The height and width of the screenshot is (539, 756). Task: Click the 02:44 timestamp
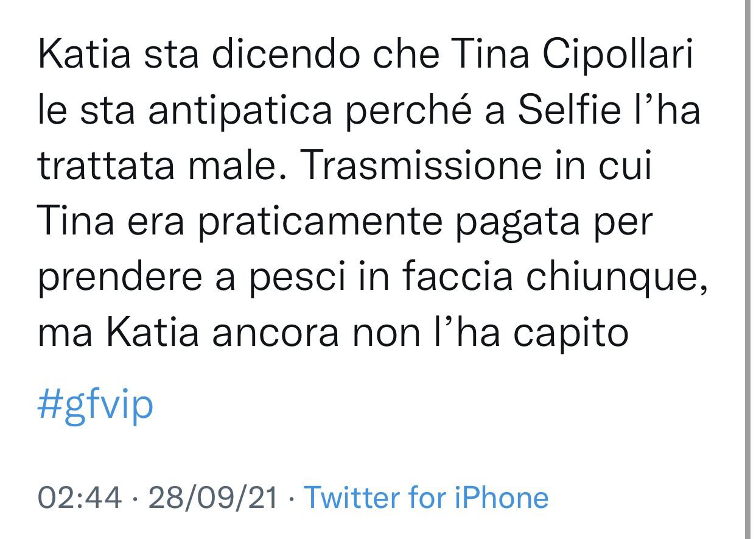coord(80,498)
